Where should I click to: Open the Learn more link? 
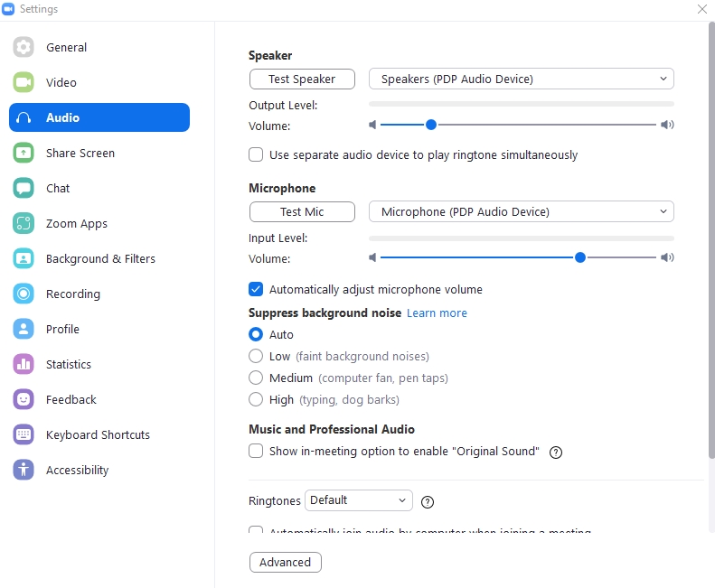(437, 313)
